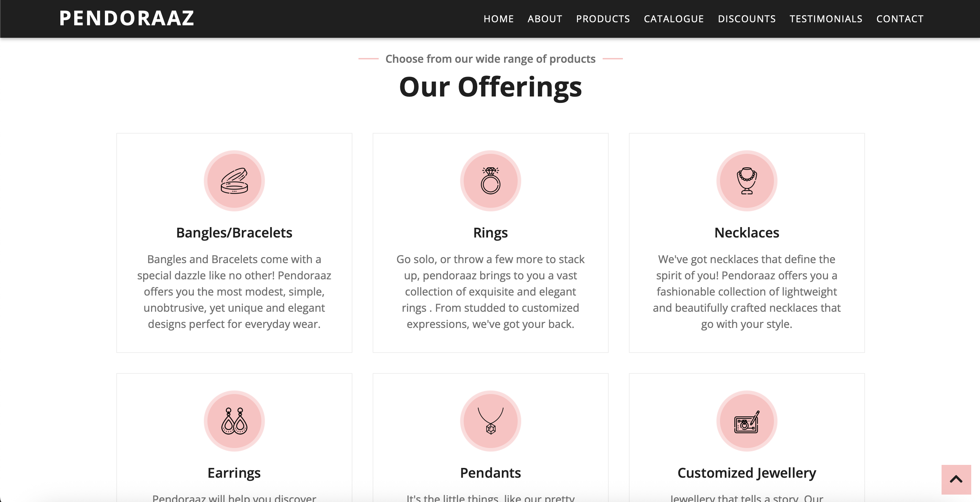Select Products in the navigation bar
The width and height of the screenshot is (980, 502).
coord(603,19)
